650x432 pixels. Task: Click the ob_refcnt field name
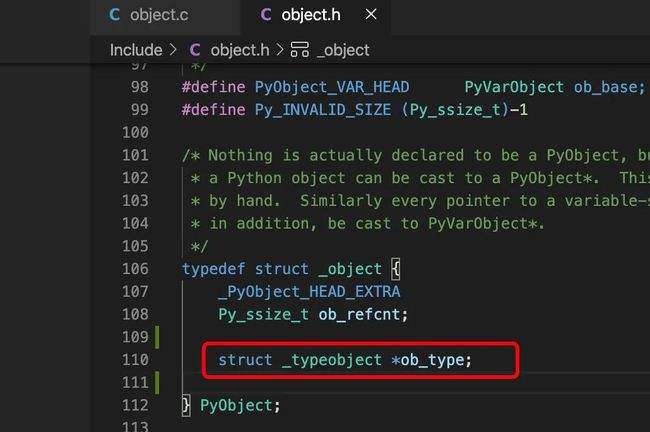coord(359,315)
